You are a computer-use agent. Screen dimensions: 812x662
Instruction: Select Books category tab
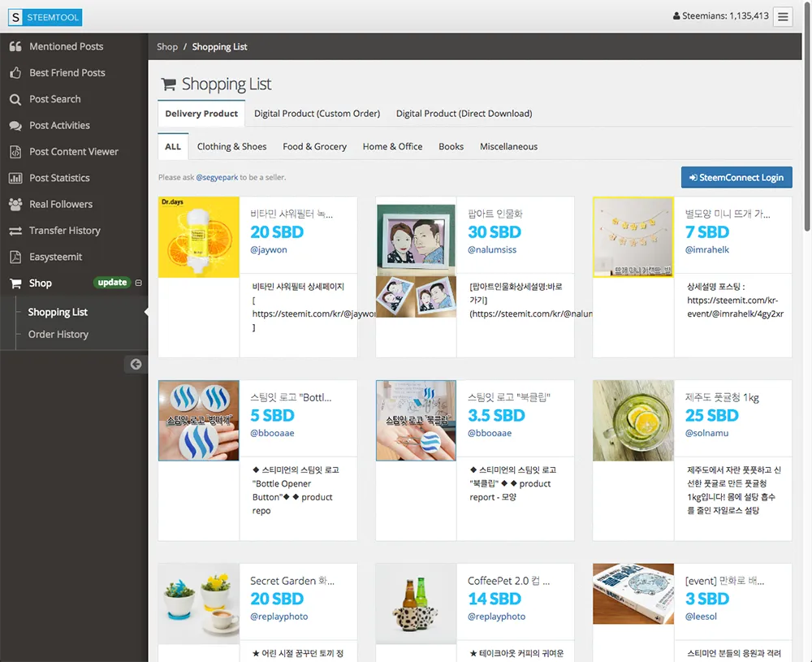451,146
